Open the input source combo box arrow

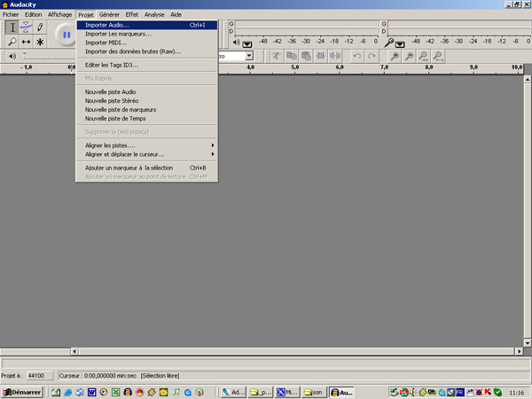[x=249, y=56]
